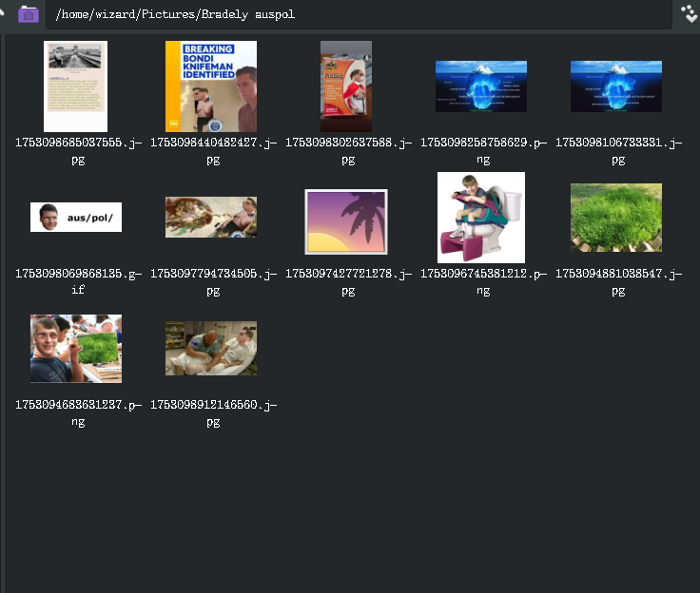The height and width of the screenshot is (593, 700).
Task: Select iceberg thumbnail above 1753098258758629.png
Action: (481, 86)
